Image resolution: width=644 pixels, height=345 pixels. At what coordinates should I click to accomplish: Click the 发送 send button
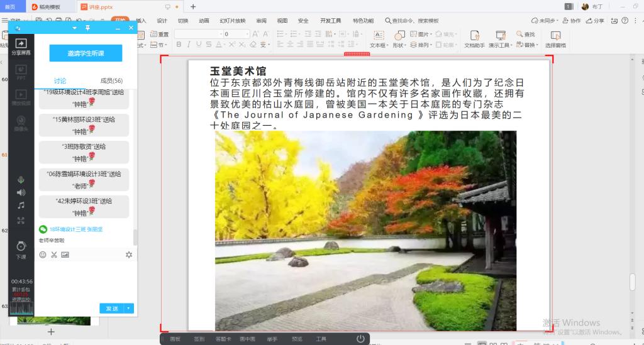click(x=112, y=309)
